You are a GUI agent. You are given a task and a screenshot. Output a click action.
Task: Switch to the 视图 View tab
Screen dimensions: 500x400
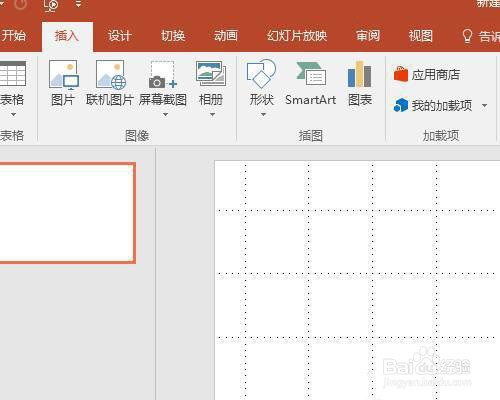pos(421,35)
